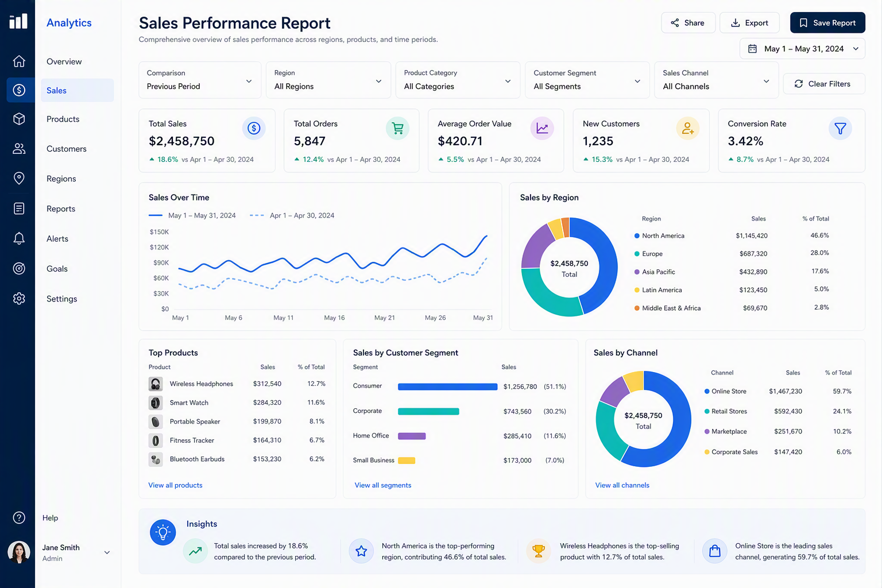This screenshot has height=588, width=882.
Task: Click the New Customers user-plus icon
Action: pos(687,128)
